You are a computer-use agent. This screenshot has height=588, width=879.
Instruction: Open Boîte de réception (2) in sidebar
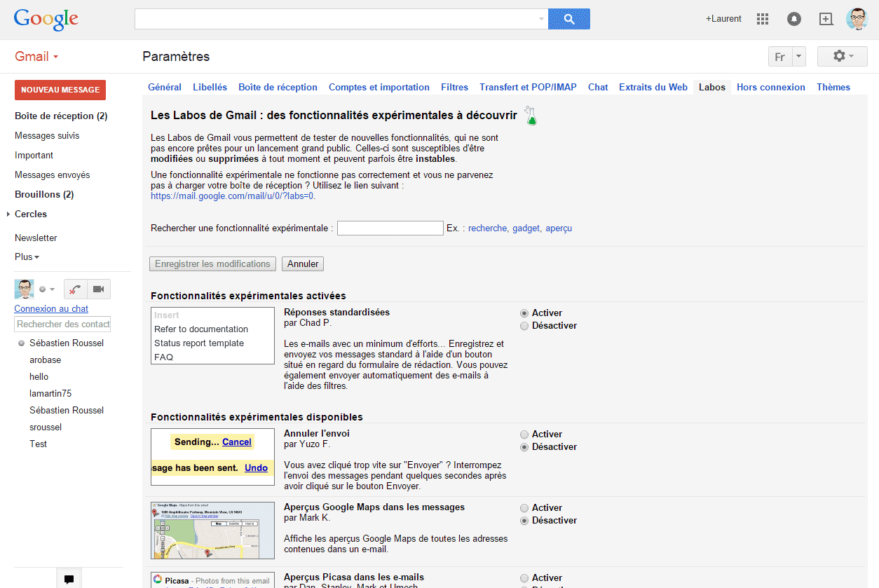(61, 116)
